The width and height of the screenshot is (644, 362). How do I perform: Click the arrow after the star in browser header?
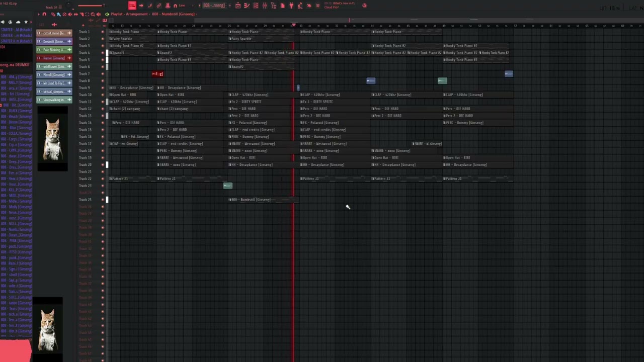pos(31,22)
